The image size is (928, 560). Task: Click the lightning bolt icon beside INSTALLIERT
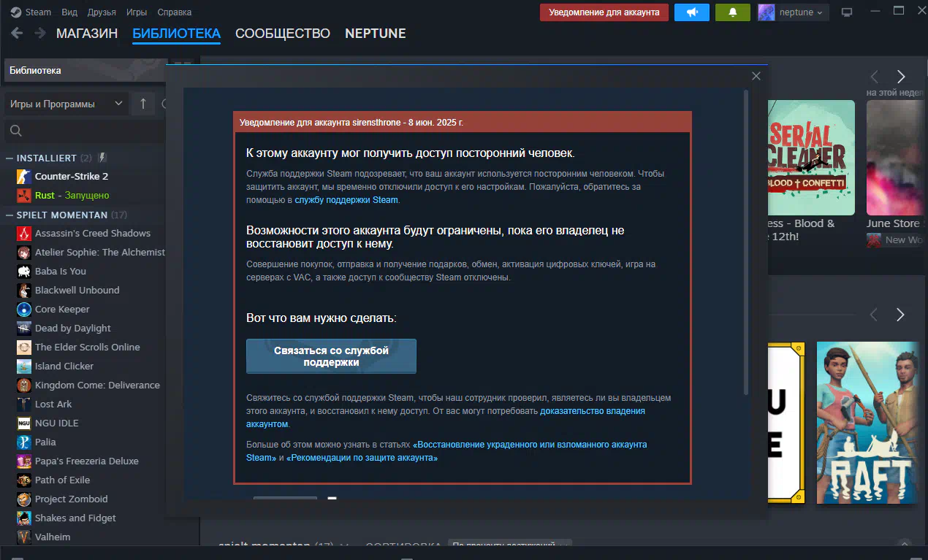click(103, 158)
